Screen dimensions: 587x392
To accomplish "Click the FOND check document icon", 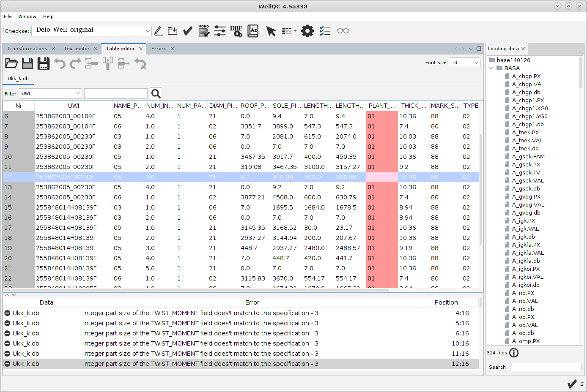I will 204,31.
